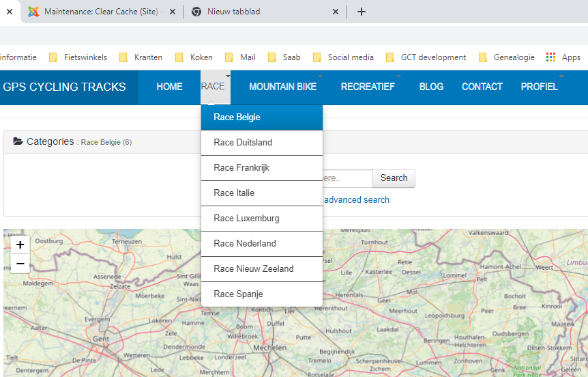Open the advanced search link

click(x=357, y=200)
